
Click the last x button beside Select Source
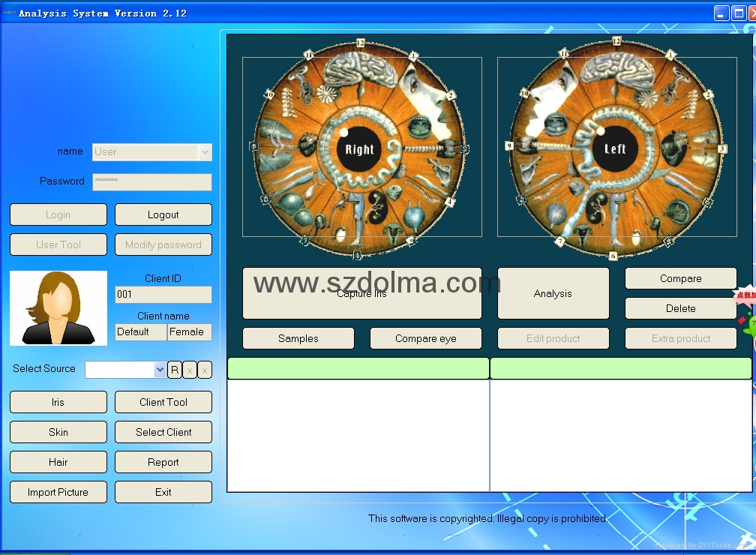coord(205,370)
